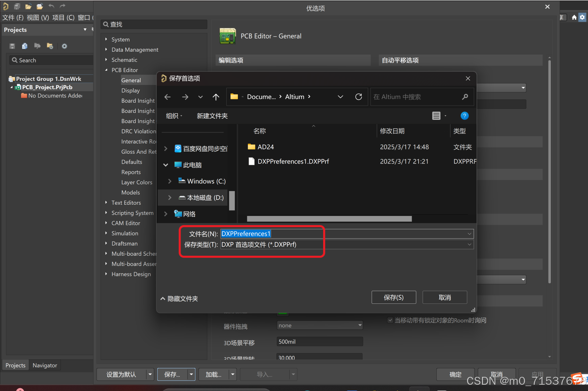The height and width of the screenshot is (391, 588).
Task: Select PCB_Project.PrjPcb in Projects tree
Action: (47, 87)
